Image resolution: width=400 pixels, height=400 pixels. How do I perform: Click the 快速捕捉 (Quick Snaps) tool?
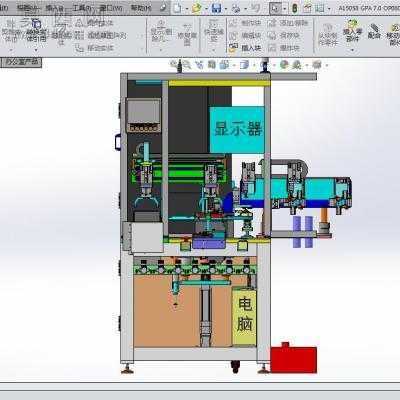pyautogui.click(x=213, y=31)
